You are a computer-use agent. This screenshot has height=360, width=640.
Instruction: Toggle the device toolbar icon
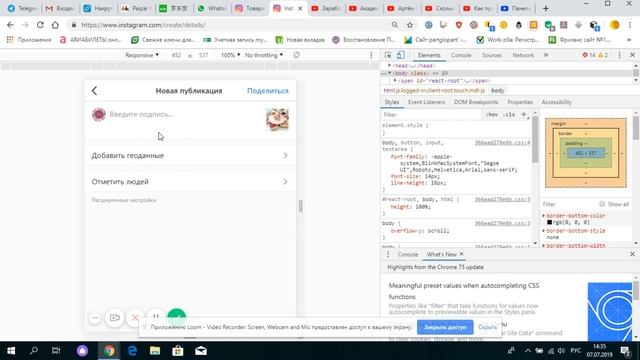point(400,55)
